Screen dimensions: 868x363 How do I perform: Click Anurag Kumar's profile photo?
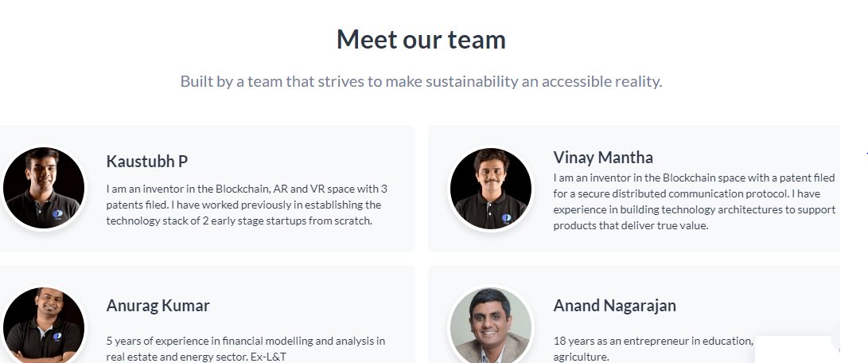(44, 324)
